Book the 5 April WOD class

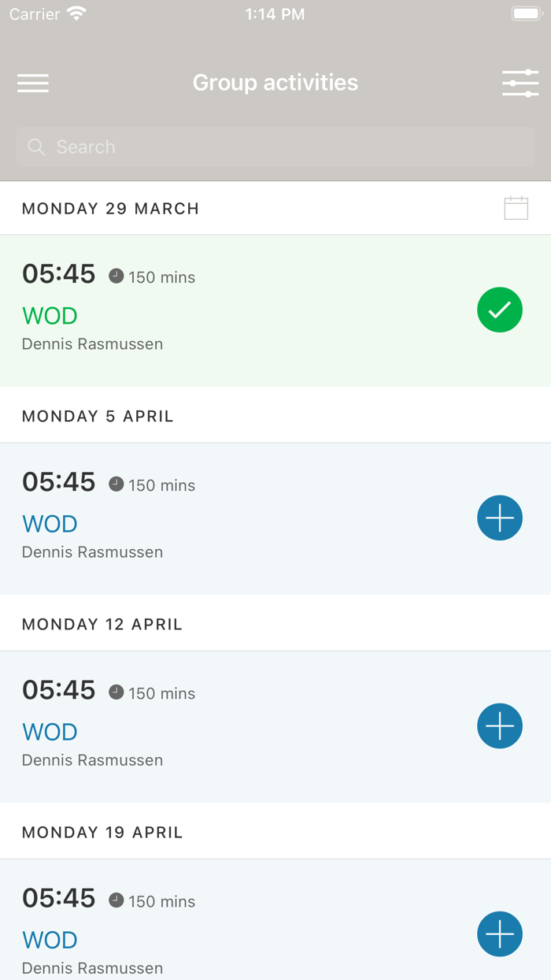[x=500, y=518]
